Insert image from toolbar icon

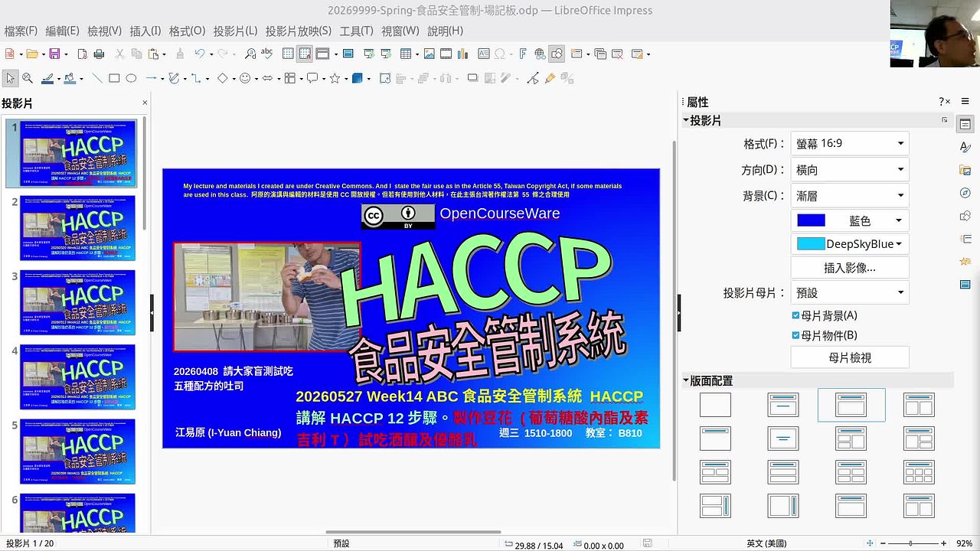tap(429, 54)
